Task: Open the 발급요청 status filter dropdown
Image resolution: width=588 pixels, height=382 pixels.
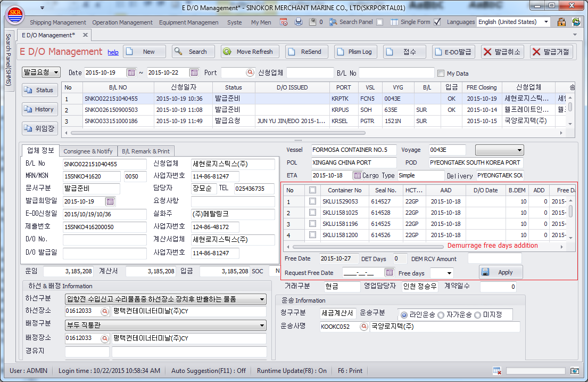Action: coord(56,72)
